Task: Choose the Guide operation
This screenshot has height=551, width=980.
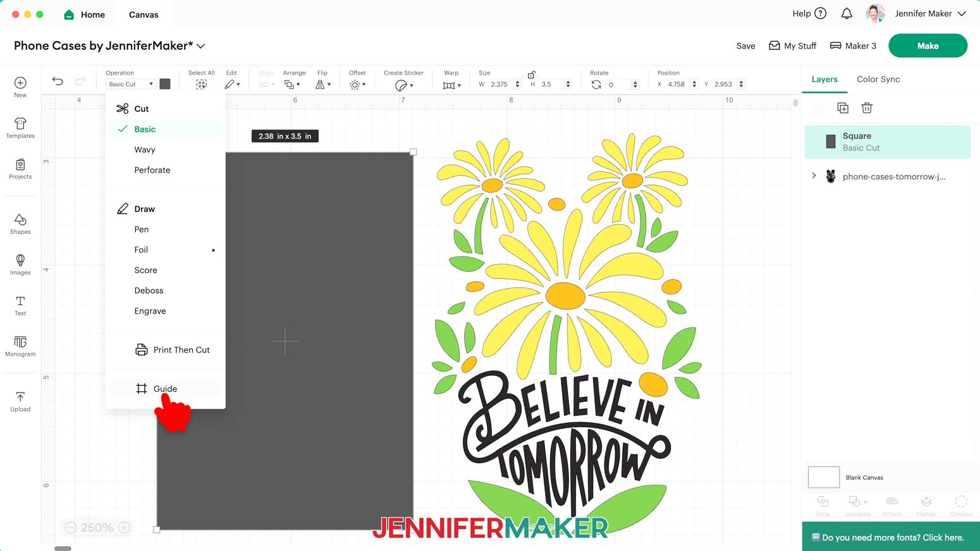Action: tap(166, 389)
